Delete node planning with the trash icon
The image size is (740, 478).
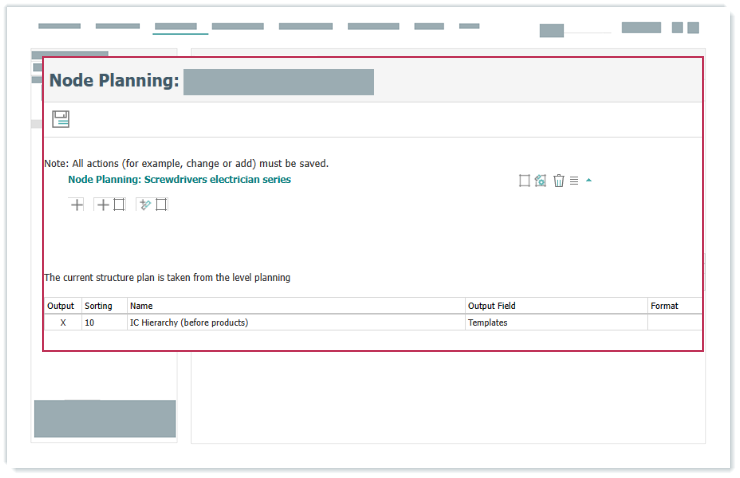click(x=559, y=181)
